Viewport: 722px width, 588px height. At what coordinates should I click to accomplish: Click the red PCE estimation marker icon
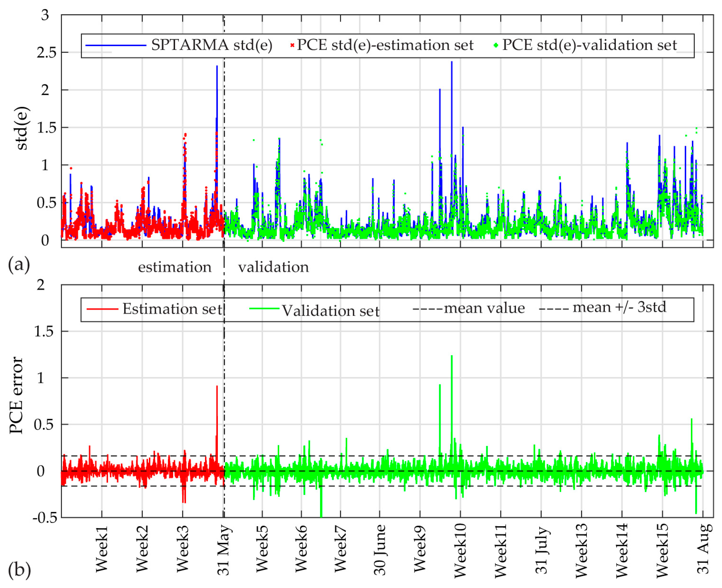[292, 45]
